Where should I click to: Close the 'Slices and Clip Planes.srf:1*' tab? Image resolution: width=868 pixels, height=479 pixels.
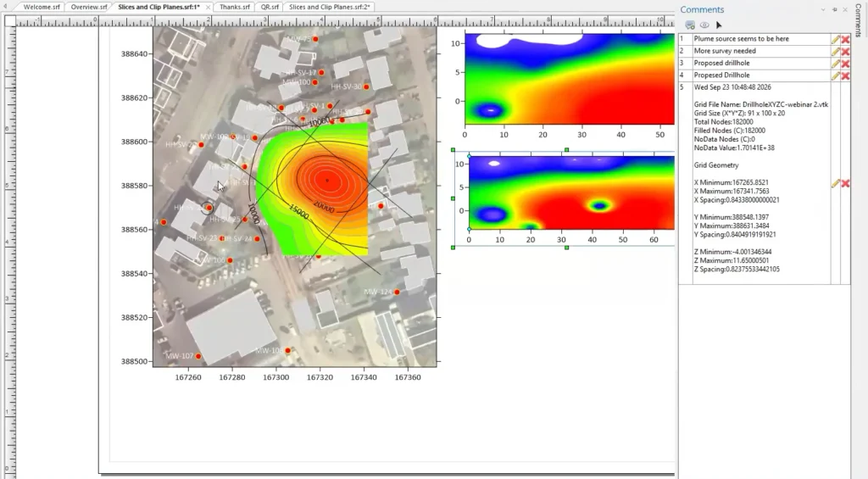[x=208, y=7]
